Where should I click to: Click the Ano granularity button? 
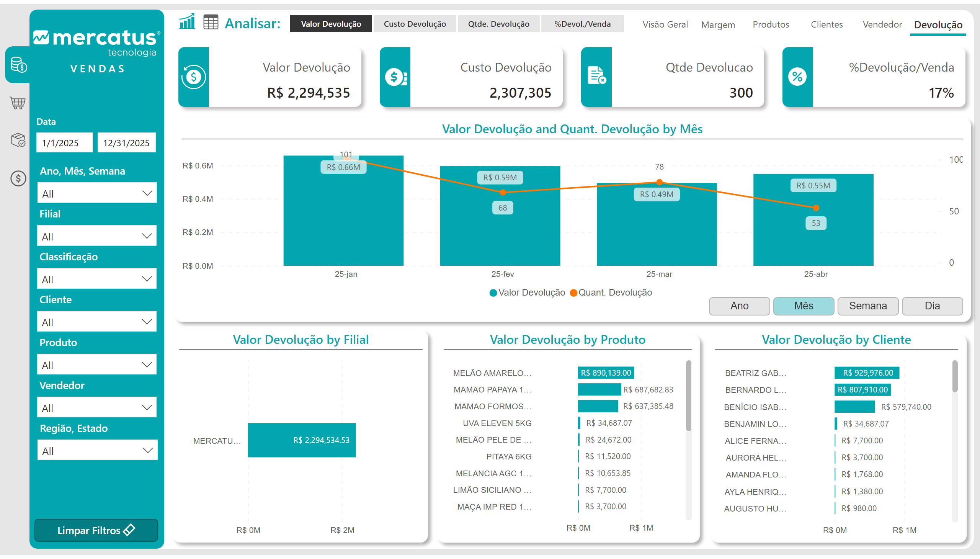click(x=739, y=306)
